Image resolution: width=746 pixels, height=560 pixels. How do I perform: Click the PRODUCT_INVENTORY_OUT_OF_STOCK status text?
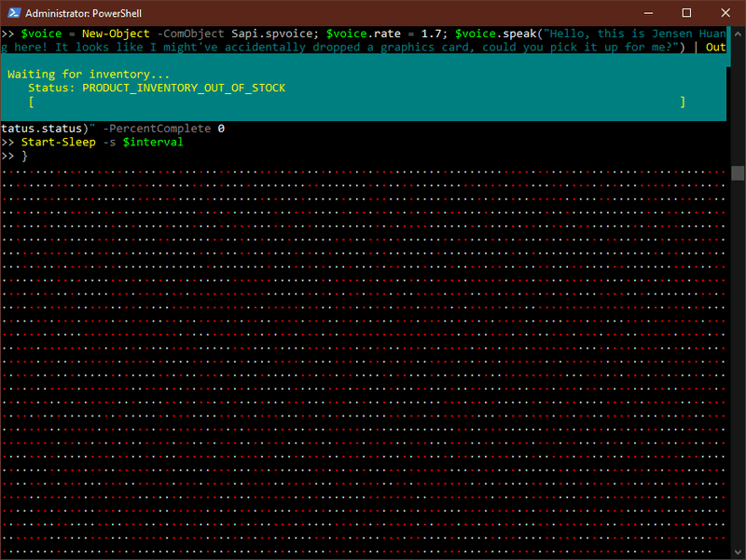pos(184,88)
